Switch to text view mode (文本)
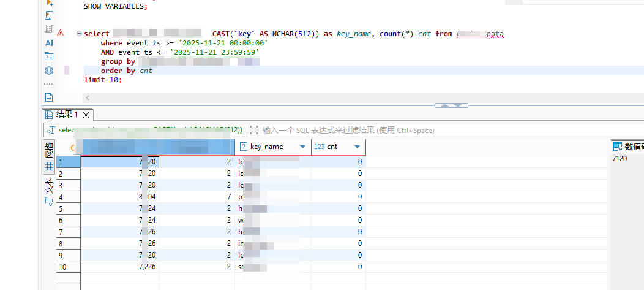Image resolution: width=644 pixels, height=290 pixels. point(49,191)
